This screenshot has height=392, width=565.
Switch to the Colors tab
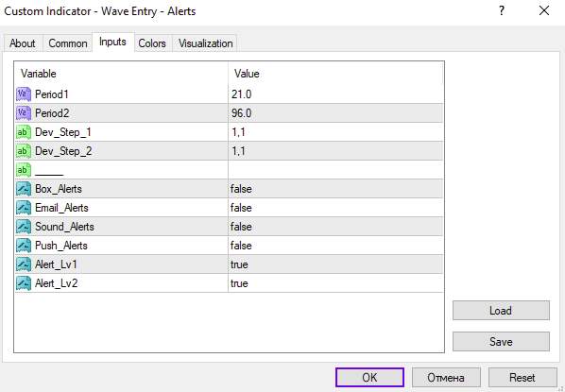click(152, 43)
